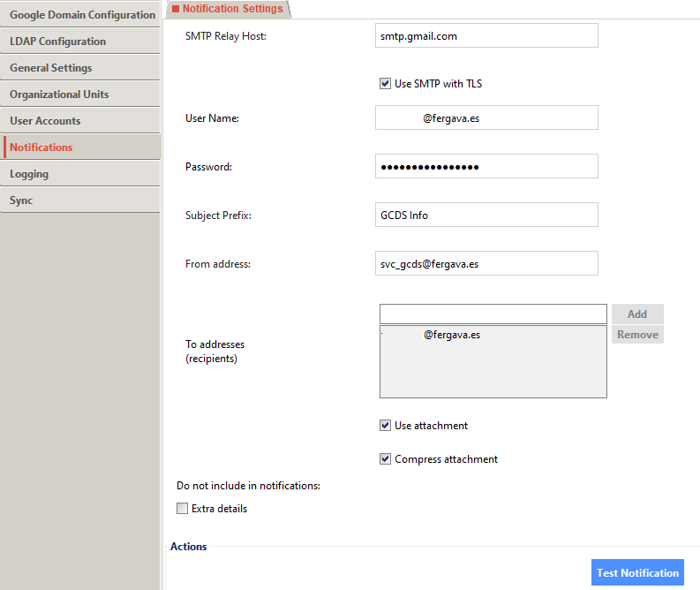Select the @fergava.es recipient in list
Image resolution: width=700 pixels, height=590 pixels.
451,336
